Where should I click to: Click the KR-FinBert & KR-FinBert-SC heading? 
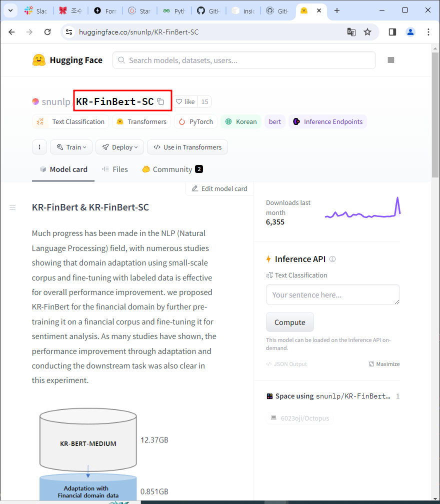(90, 207)
